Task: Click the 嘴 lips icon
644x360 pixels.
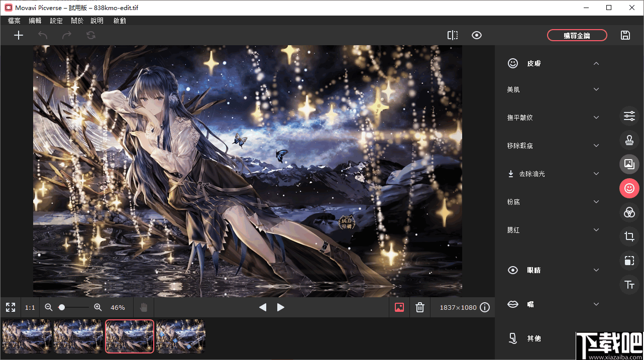Action: (x=513, y=304)
